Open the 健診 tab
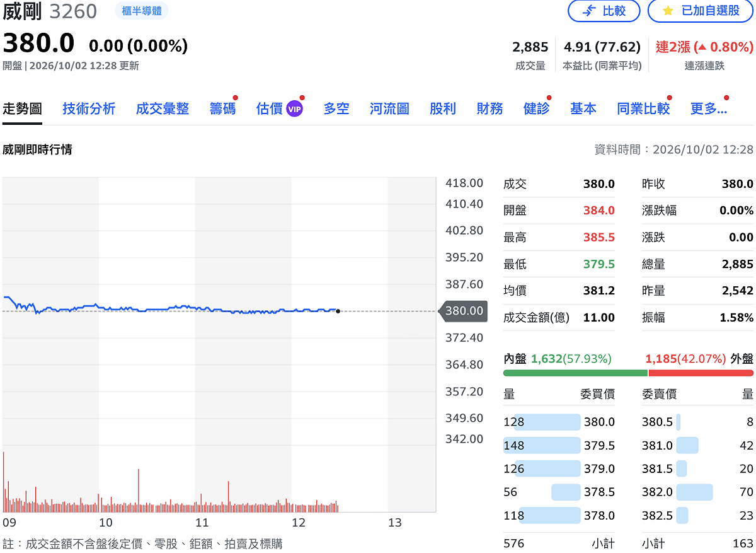 pos(536,108)
